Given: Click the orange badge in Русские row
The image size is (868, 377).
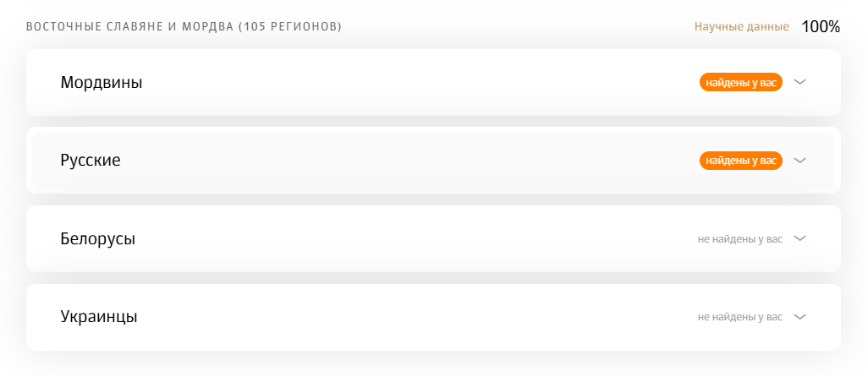Looking at the screenshot, I should click(740, 160).
